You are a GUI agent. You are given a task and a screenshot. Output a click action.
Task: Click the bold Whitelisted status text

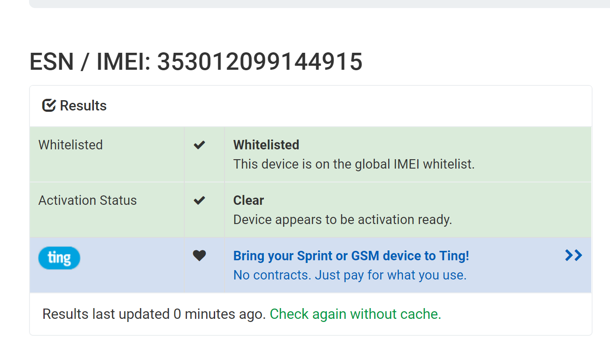266,145
